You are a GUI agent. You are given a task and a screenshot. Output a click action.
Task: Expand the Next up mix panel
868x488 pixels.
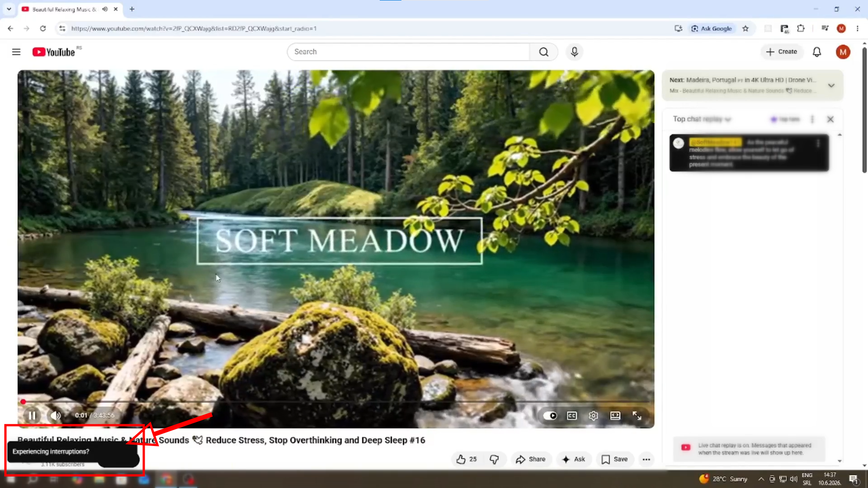(831, 85)
